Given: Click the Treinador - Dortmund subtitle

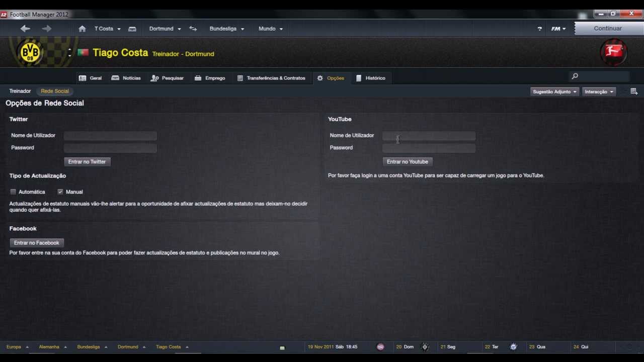Looking at the screenshot, I should tap(183, 54).
